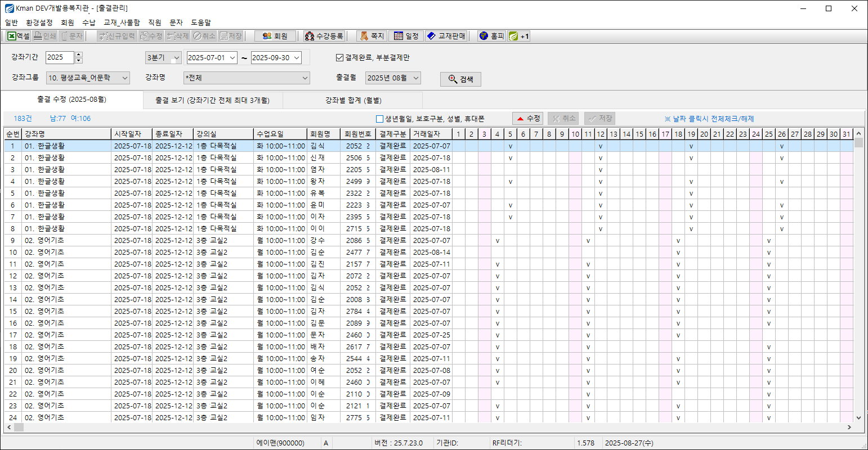
Task: Click the 교재판매 toolbar icon
Action: pos(446,36)
